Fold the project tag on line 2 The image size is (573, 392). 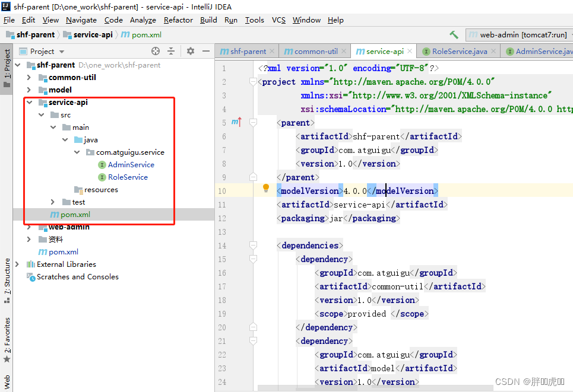coord(253,82)
